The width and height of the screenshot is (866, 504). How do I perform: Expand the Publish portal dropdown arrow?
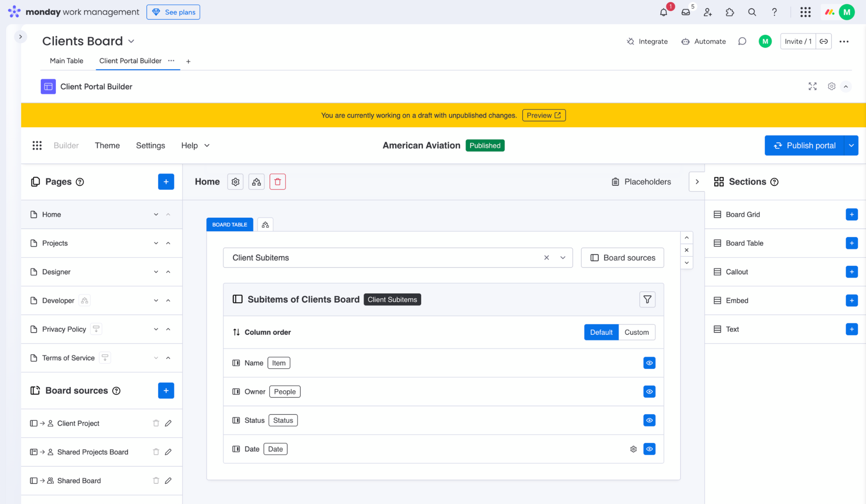click(x=851, y=145)
